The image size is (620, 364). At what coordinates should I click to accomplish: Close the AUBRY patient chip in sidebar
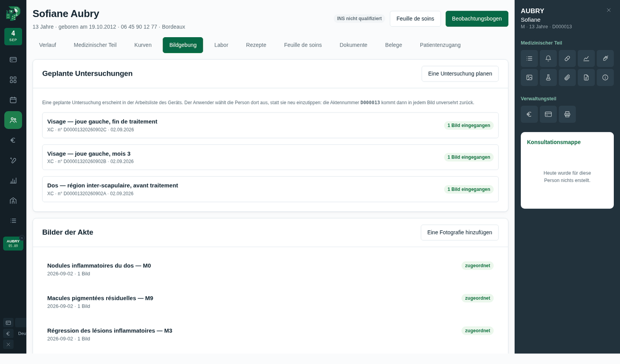pyautogui.click(x=22, y=238)
